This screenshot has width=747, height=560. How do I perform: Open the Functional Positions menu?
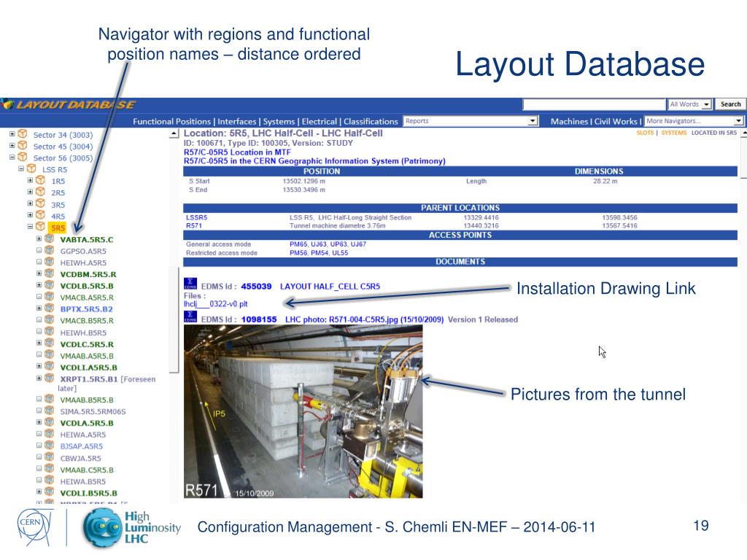pyautogui.click(x=171, y=122)
